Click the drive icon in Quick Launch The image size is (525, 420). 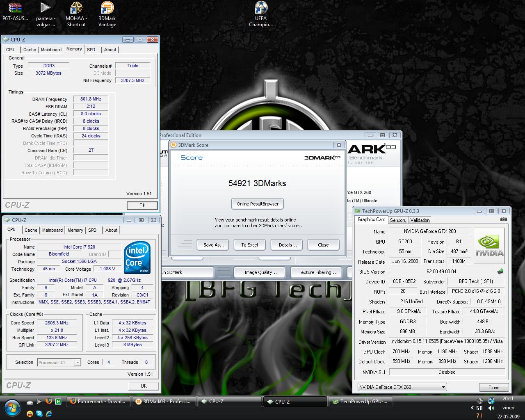tap(30, 402)
